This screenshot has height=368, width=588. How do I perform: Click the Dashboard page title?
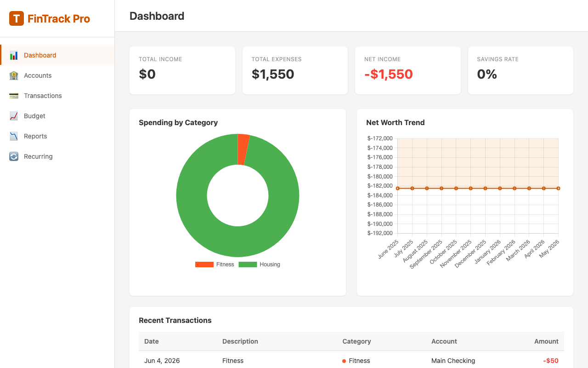[x=157, y=16]
